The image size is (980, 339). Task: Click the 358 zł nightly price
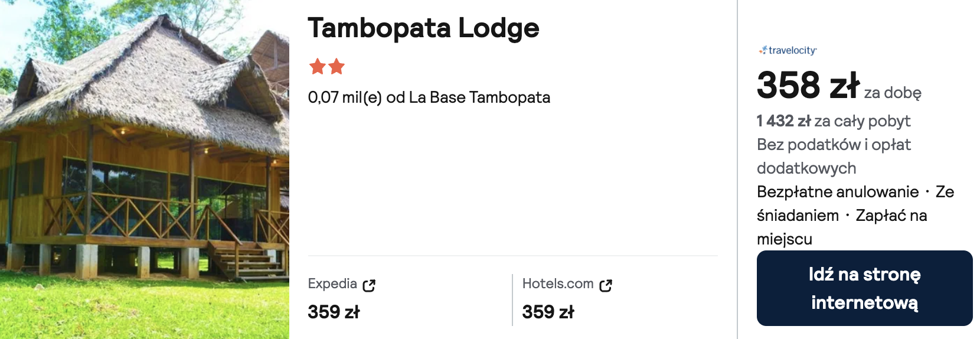[808, 85]
